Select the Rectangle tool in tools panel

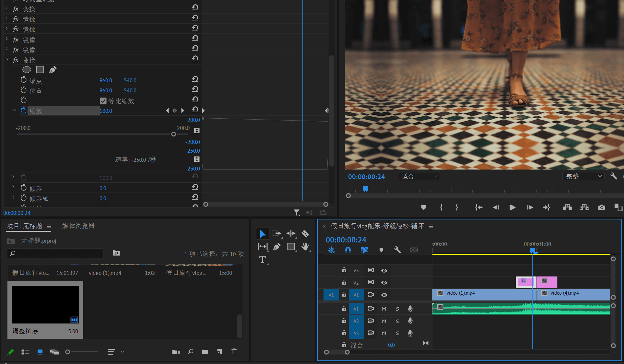[x=291, y=247]
